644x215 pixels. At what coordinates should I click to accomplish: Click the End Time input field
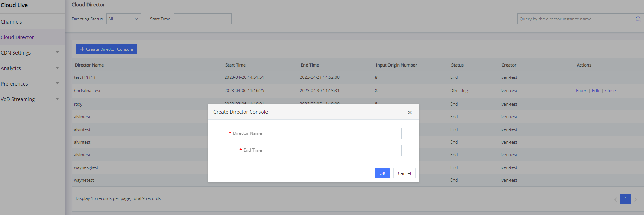coord(335,150)
